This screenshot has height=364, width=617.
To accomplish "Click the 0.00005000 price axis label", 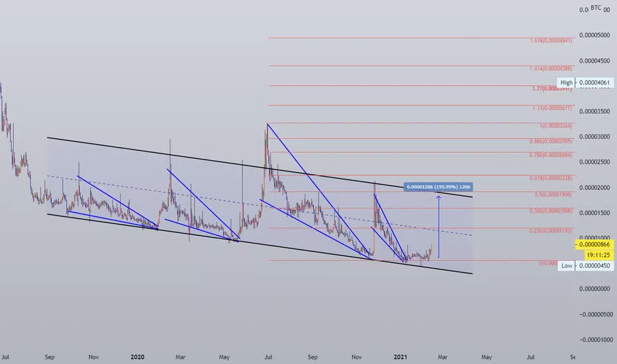I will coord(594,36).
